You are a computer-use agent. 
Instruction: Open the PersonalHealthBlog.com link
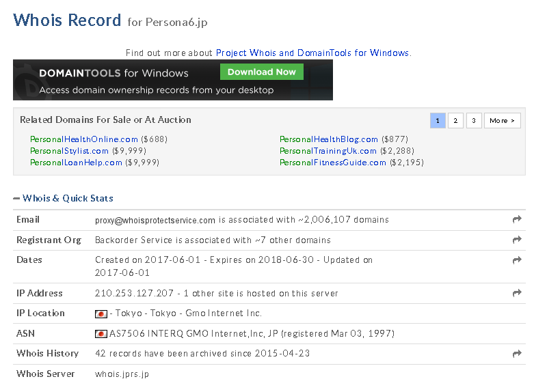pos(329,139)
